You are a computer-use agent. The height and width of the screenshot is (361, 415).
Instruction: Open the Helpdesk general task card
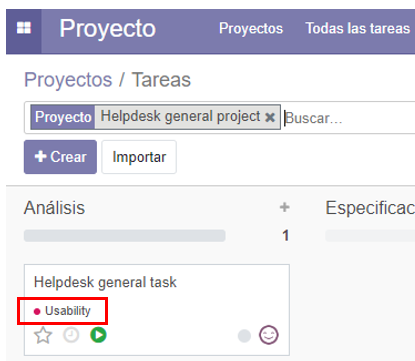pos(157,310)
